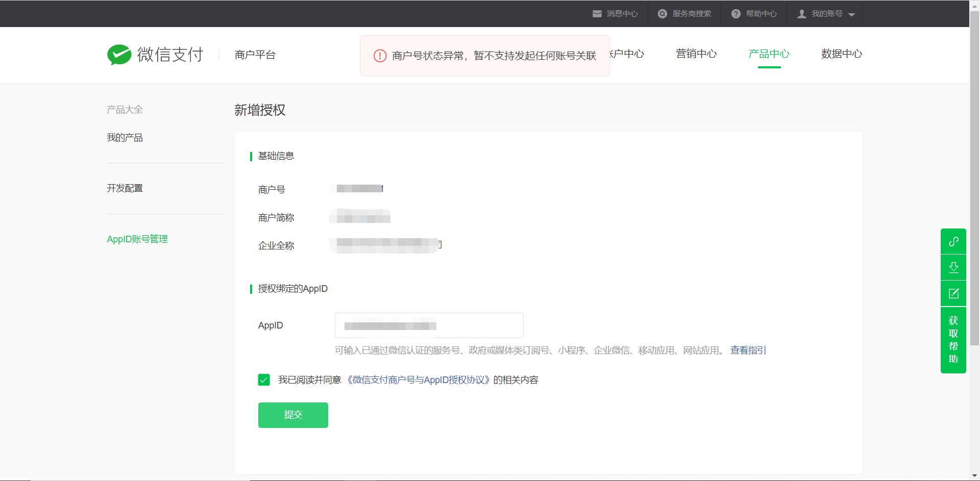Expand the 我的账号 dropdown arrow

[x=851, y=14]
